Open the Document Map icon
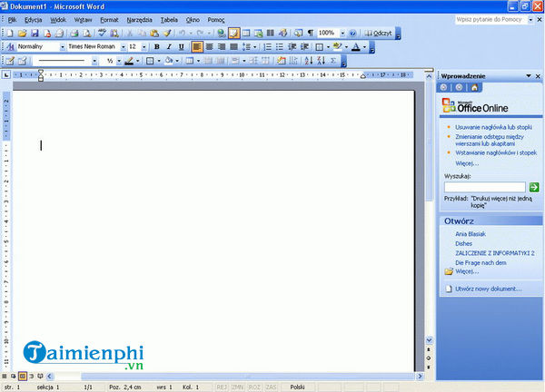The width and height of the screenshot is (545, 392). pyautogui.click(x=298, y=33)
